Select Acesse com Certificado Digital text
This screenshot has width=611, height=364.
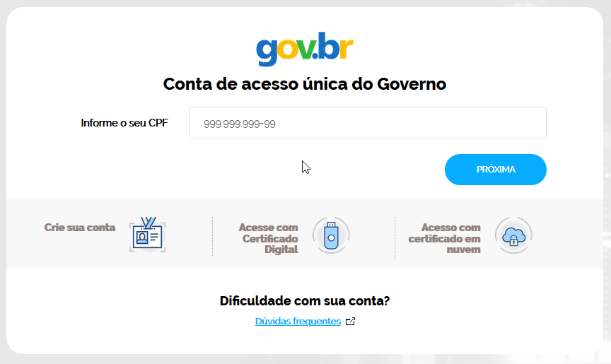click(x=269, y=238)
